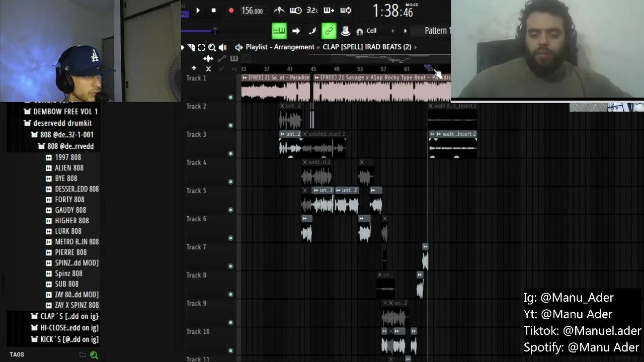The height and width of the screenshot is (362, 644).
Task: Click the multilink to controllers knob icon
Action: [x=346, y=31]
